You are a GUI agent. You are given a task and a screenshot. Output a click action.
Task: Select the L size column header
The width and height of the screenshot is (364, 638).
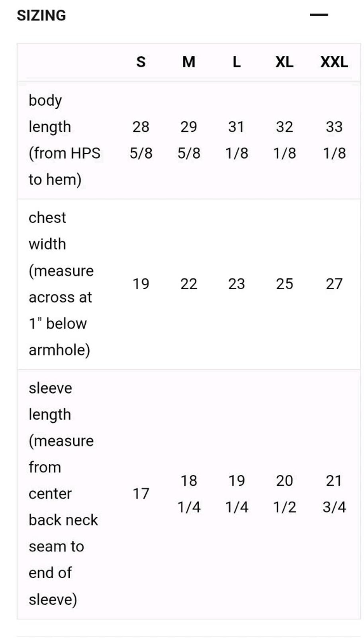tap(237, 62)
